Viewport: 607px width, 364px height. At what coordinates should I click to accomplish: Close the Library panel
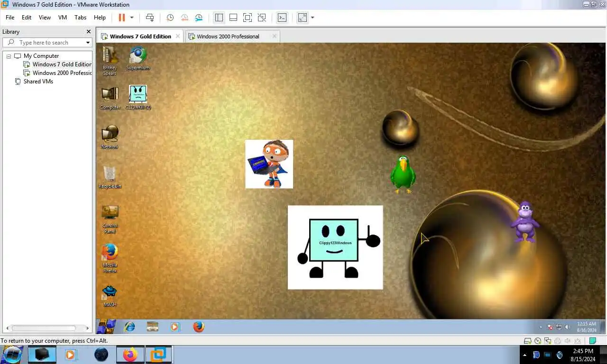coord(88,32)
